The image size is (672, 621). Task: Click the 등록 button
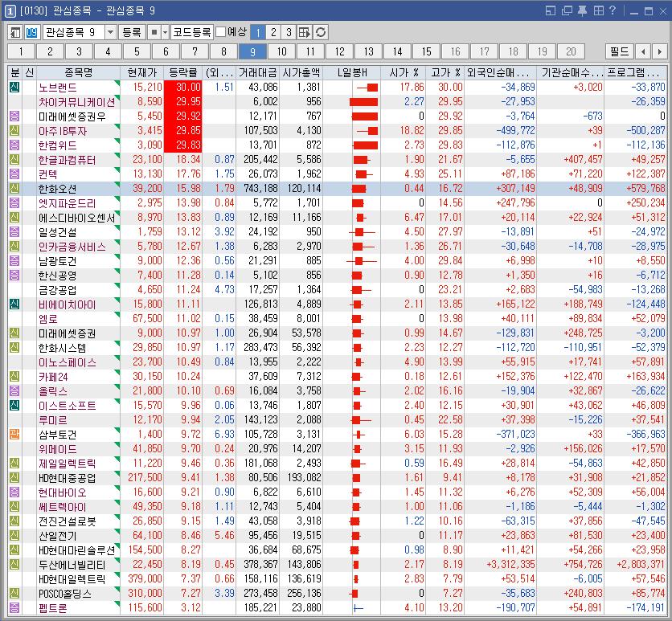(x=132, y=32)
